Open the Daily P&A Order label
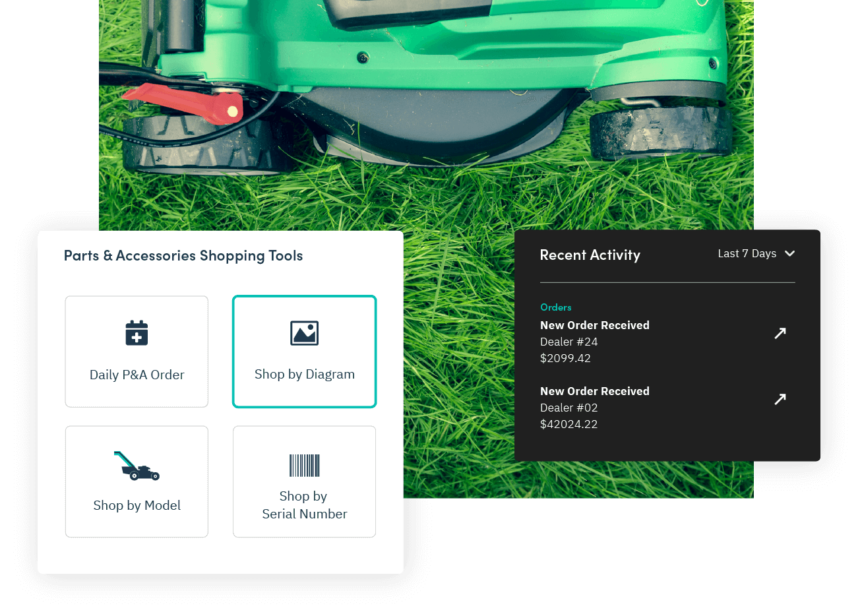The image size is (862, 616). [x=137, y=375]
